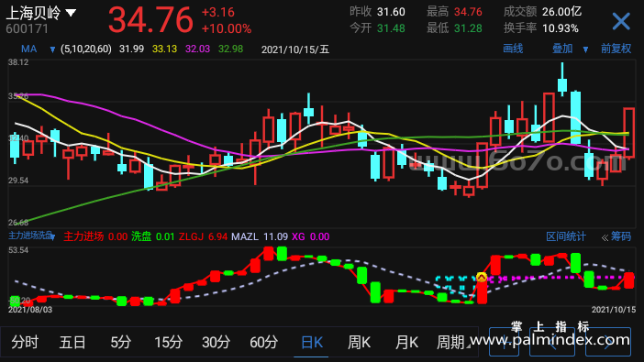Click the (5,10,20,60) MA parameters text
Screen dimensions: 644x362
86,49
